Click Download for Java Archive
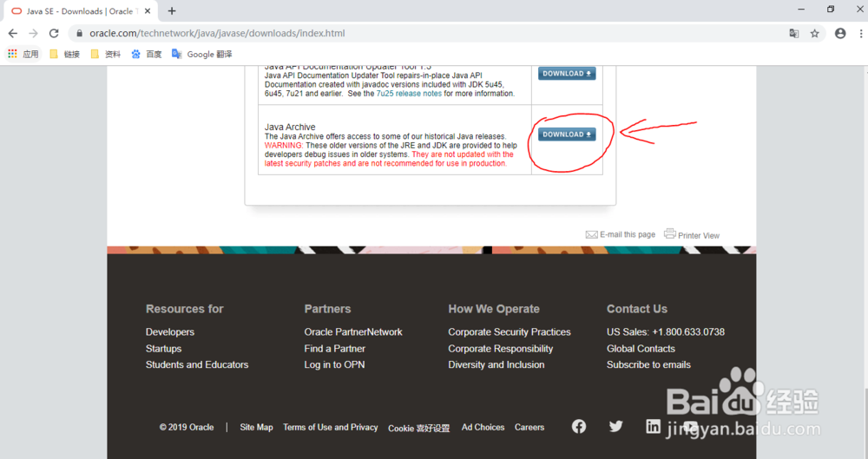Image resolution: width=868 pixels, height=459 pixels. point(567,134)
